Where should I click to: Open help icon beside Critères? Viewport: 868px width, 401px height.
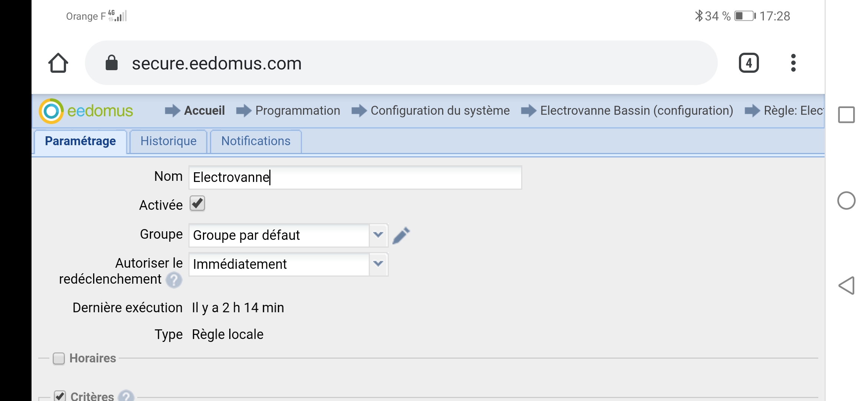click(x=126, y=396)
